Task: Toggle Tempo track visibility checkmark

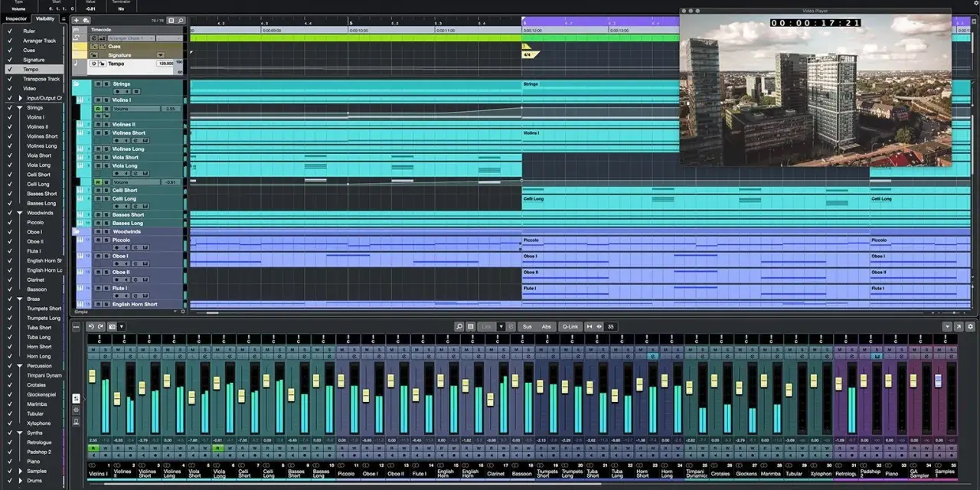Action: coord(9,69)
